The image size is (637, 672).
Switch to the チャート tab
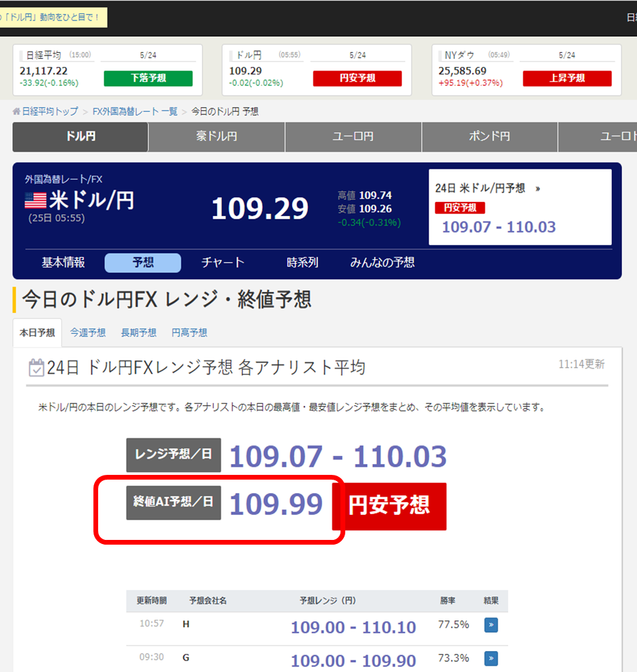223,263
